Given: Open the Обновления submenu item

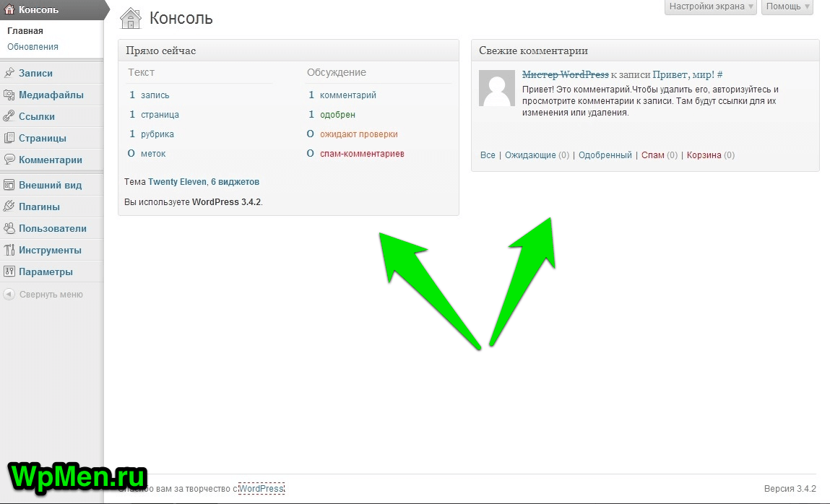Looking at the screenshot, I should click(33, 47).
